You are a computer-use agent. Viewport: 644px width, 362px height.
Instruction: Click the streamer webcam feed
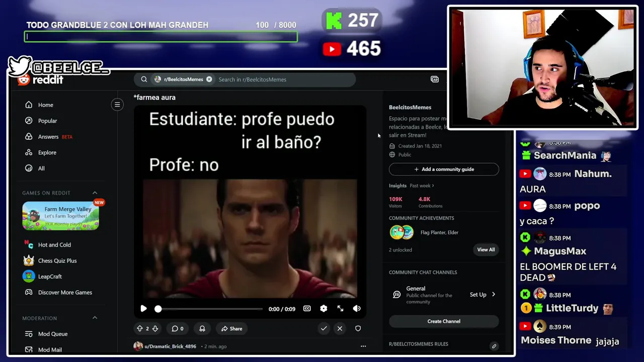click(x=542, y=67)
